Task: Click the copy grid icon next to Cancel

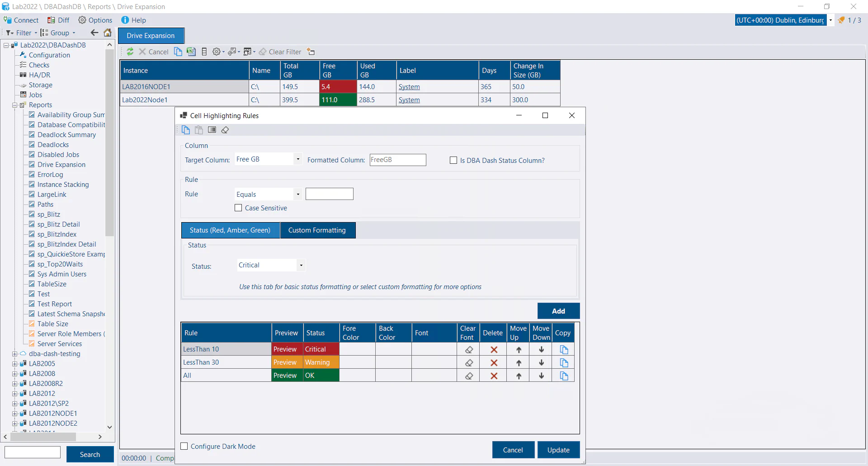Action: (178, 52)
